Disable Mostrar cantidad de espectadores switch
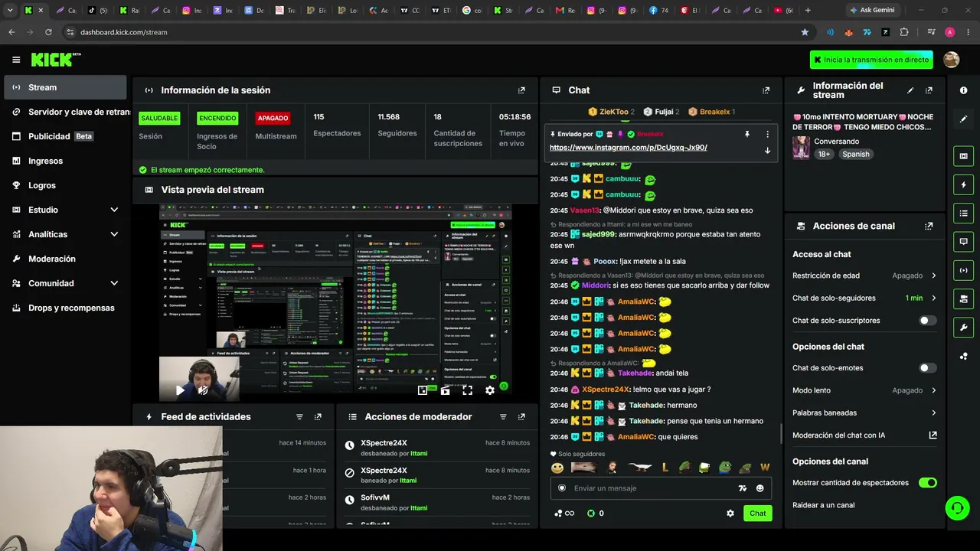The image size is (980, 551). point(927,483)
